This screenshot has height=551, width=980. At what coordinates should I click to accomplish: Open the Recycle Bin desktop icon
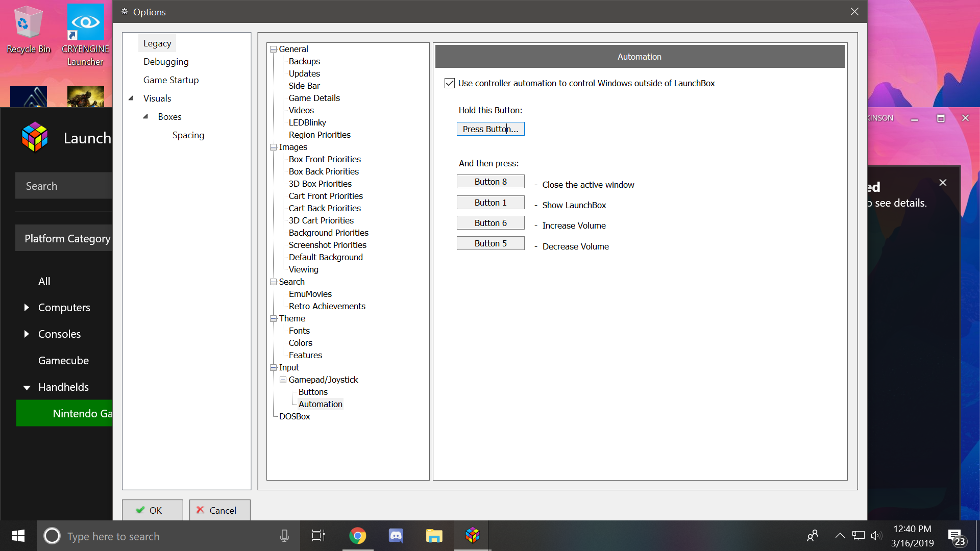(28, 29)
